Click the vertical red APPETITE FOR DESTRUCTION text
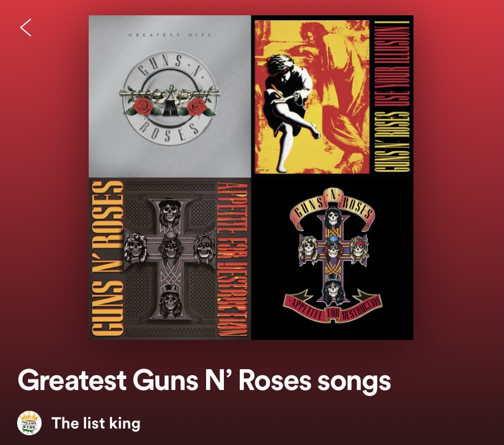 (232, 260)
